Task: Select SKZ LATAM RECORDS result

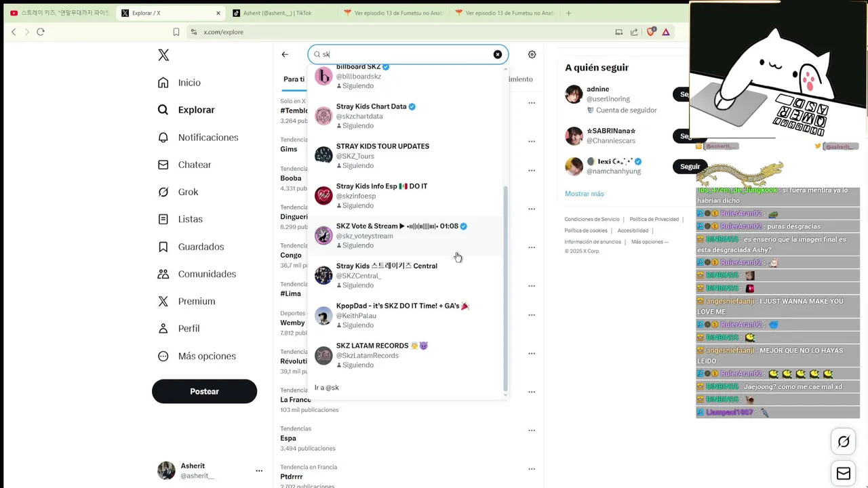Action: pyautogui.click(x=406, y=356)
